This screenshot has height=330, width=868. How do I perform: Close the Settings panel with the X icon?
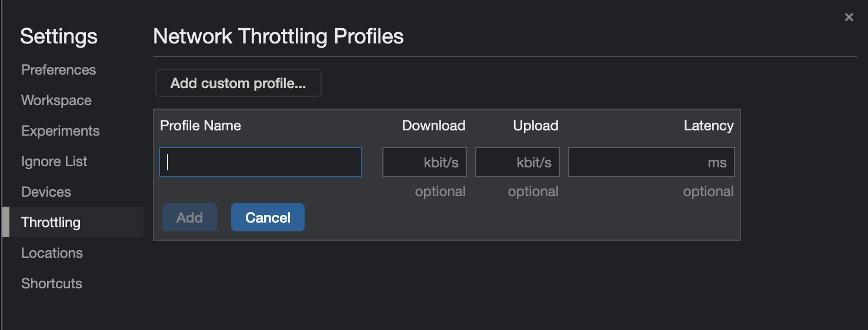(849, 18)
